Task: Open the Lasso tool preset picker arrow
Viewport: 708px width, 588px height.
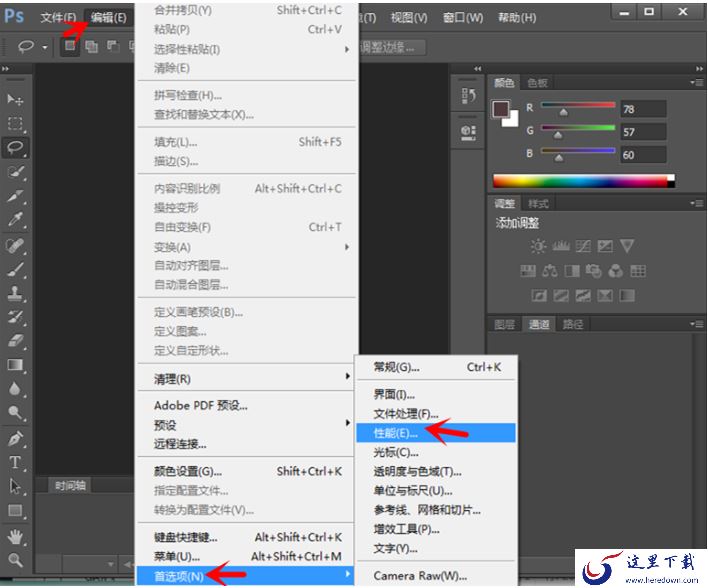Action: [45, 47]
